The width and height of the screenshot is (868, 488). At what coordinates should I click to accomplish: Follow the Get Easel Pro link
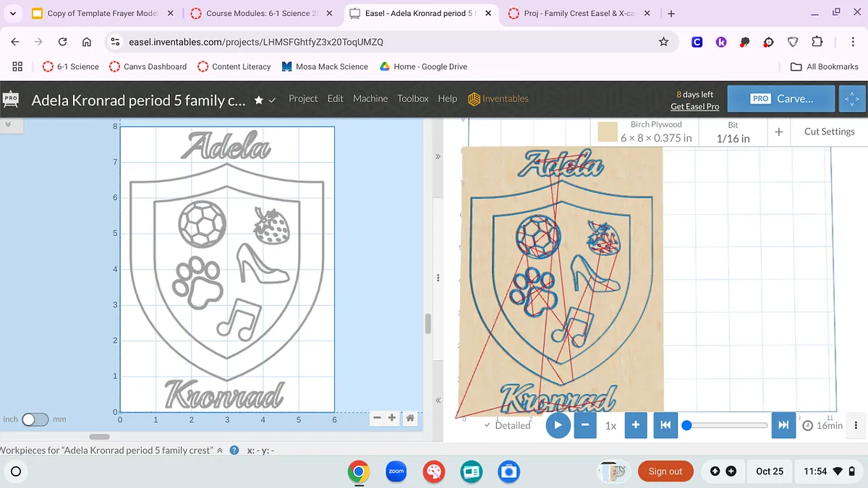tap(694, 106)
